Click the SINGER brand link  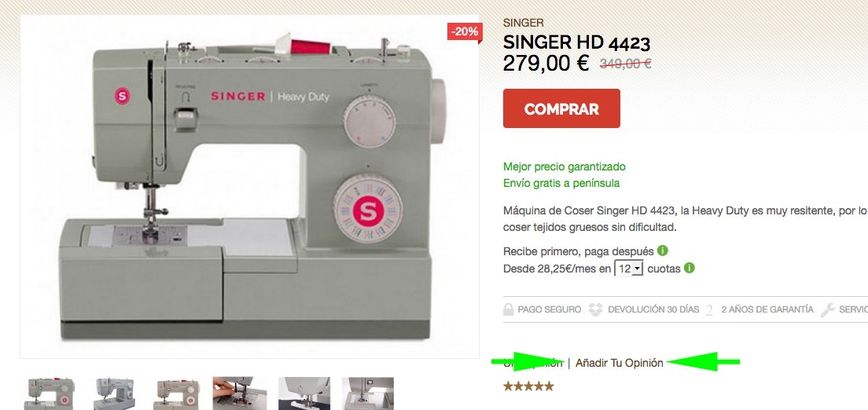click(x=523, y=24)
